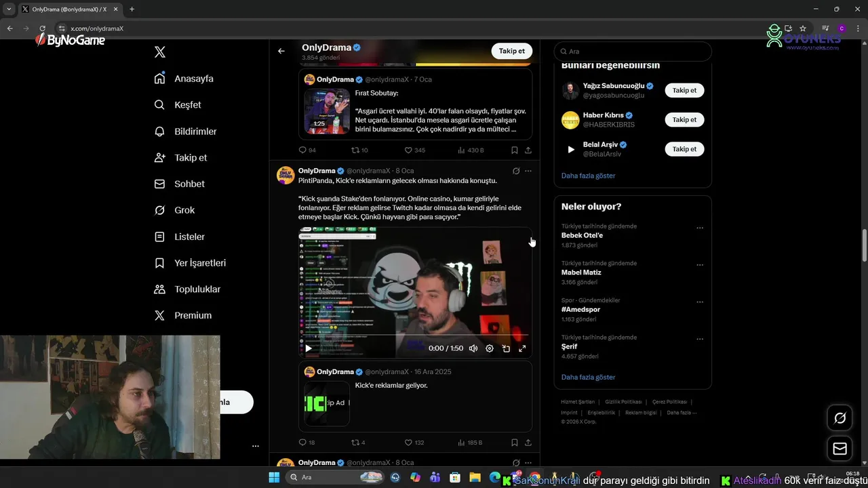The width and height of the screenshot is (868, 488).
Task: Open floating messages envelope button
Action: pyautogui.click(x=840, y=449)
